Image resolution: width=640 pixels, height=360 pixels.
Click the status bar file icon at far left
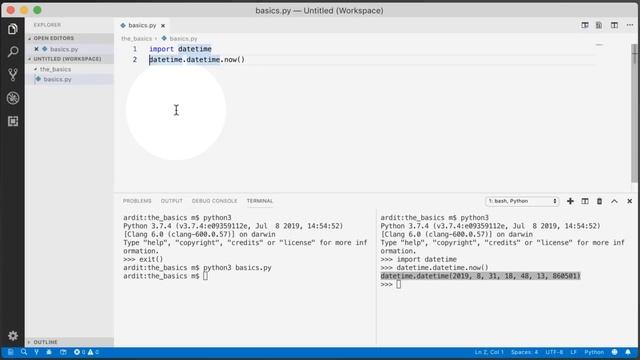tap(10, 352)
